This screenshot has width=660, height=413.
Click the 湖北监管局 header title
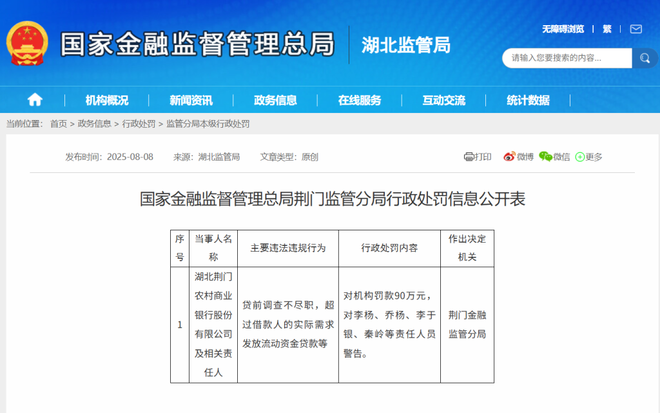pyautogui.click(x=406, y=45)
